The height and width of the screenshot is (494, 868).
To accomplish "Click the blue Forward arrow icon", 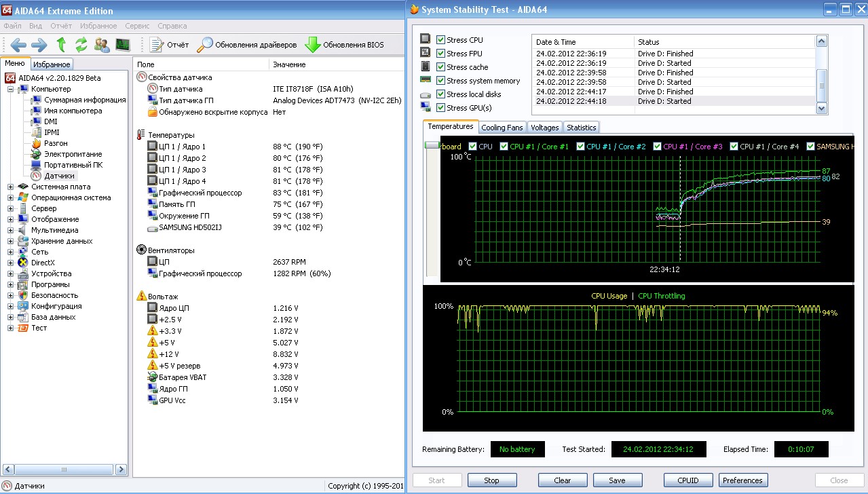I will pyautogui.click(x=39, y=45).
